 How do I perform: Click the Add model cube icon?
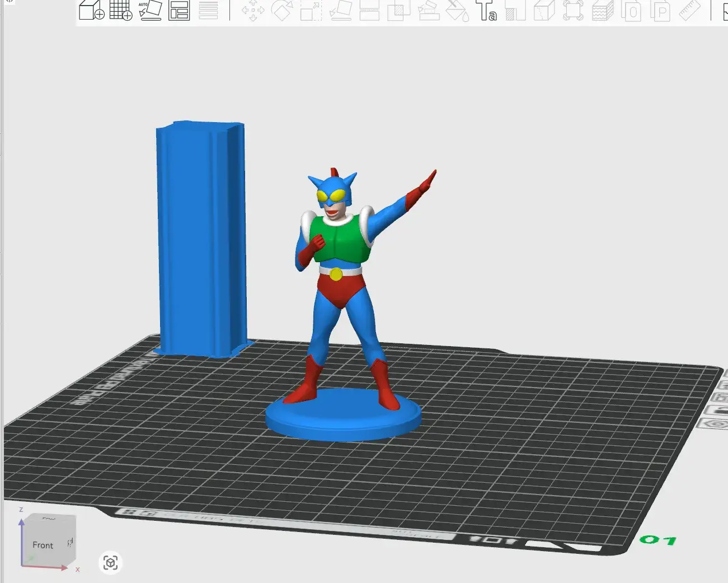tap(92, 11)
